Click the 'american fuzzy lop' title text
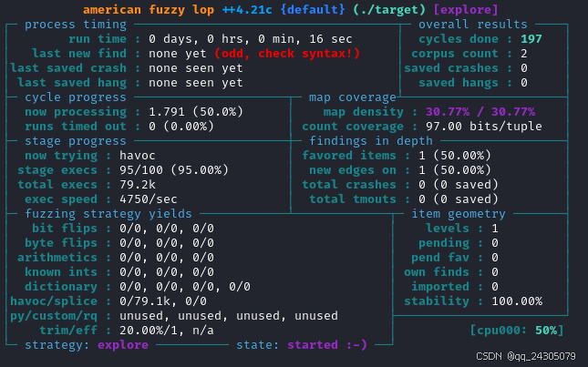The image size is (588, 367). click(x=149, y=10)
